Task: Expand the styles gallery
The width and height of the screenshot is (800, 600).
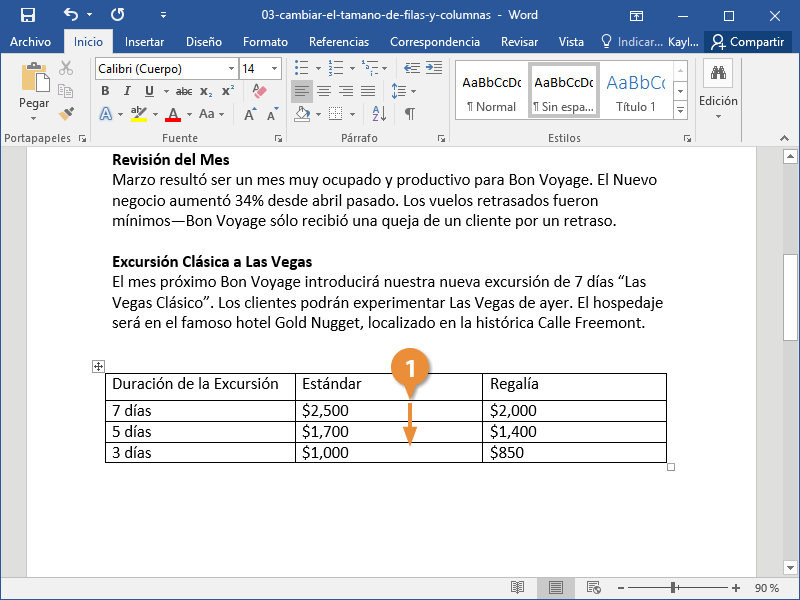Action: click(x=681, y=110)
